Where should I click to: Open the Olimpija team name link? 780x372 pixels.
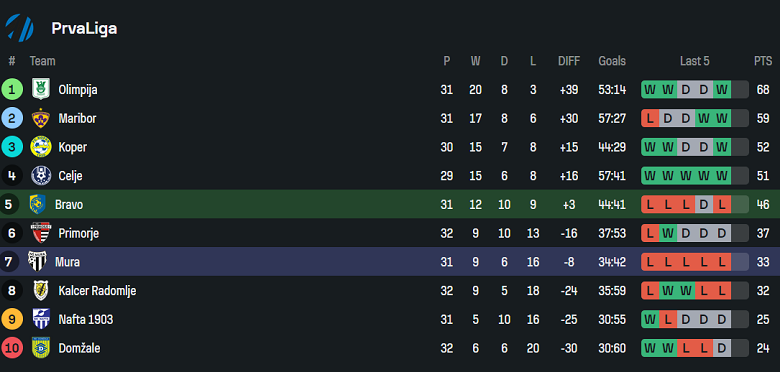coord(78,90)
